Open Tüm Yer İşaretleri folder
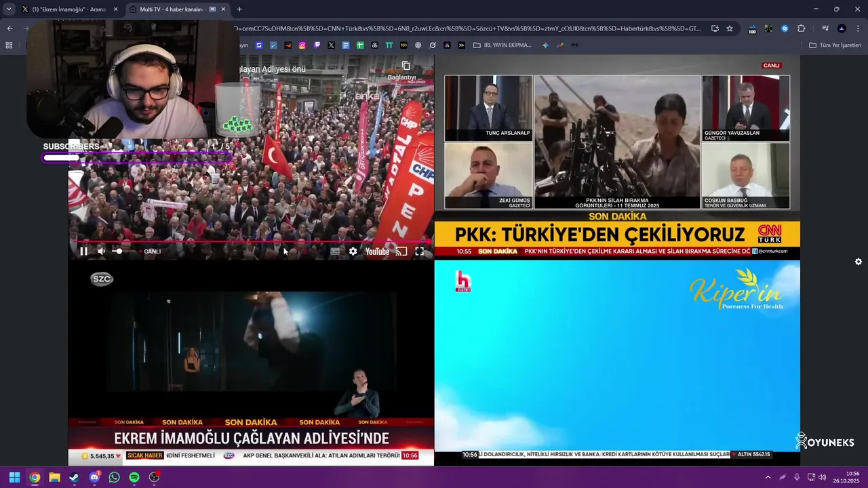Viewport: 868px width, 488px height. [835, 45]
